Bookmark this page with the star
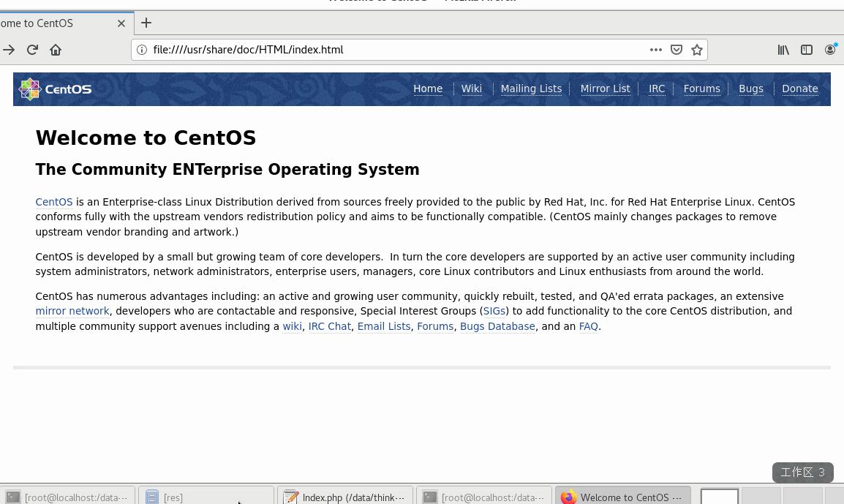 697,50
